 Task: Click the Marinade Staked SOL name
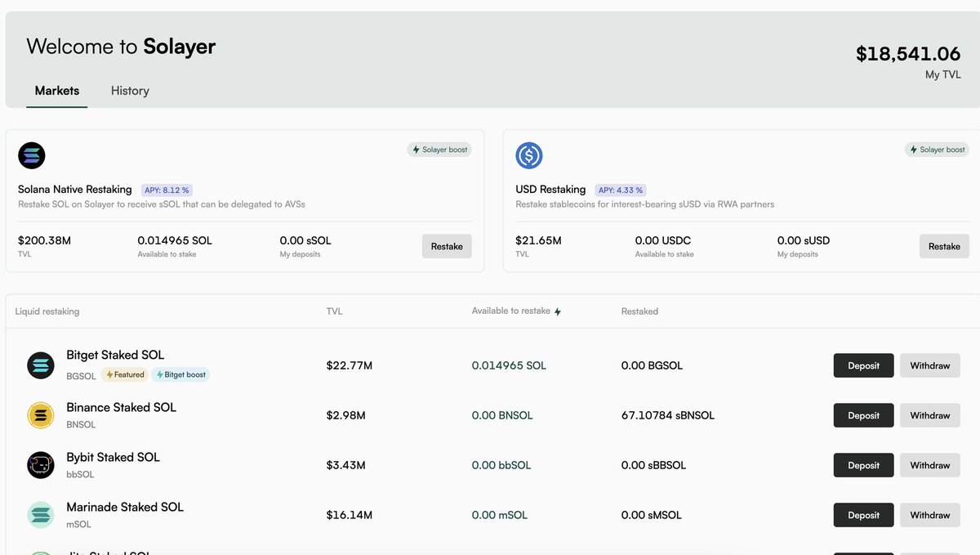(x=125, y=507)
